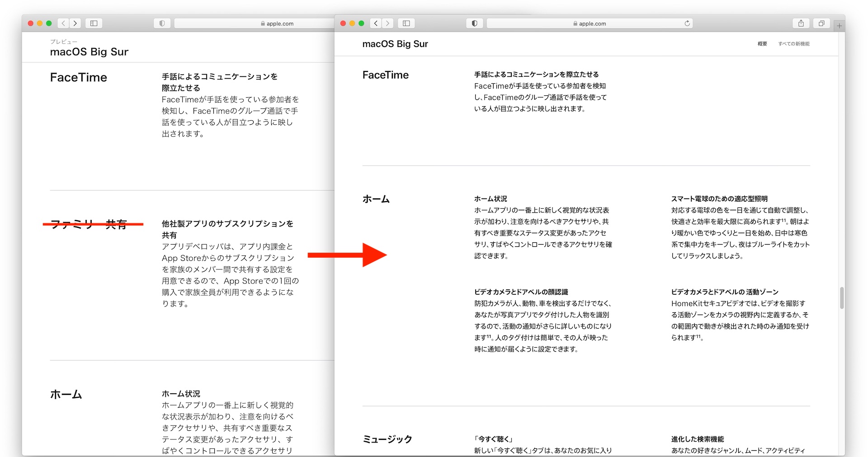Click the ホーム状況 subheading in the left window
868x457 pixels.
click(181, 394)
